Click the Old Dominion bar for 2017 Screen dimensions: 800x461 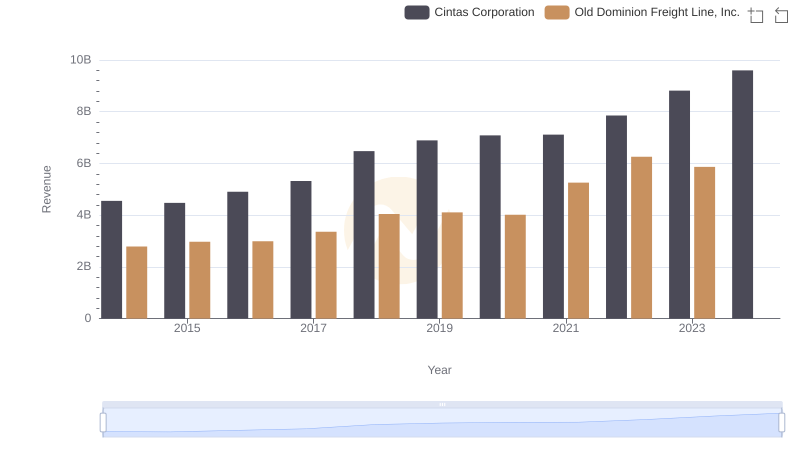[x=326, y=275]
